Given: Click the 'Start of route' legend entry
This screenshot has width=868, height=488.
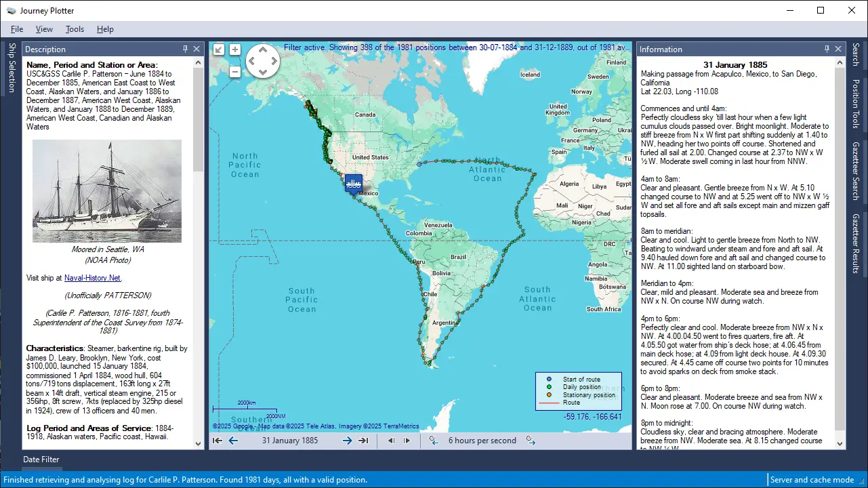Looking at the screenshot, I should [x=581, y=379].
